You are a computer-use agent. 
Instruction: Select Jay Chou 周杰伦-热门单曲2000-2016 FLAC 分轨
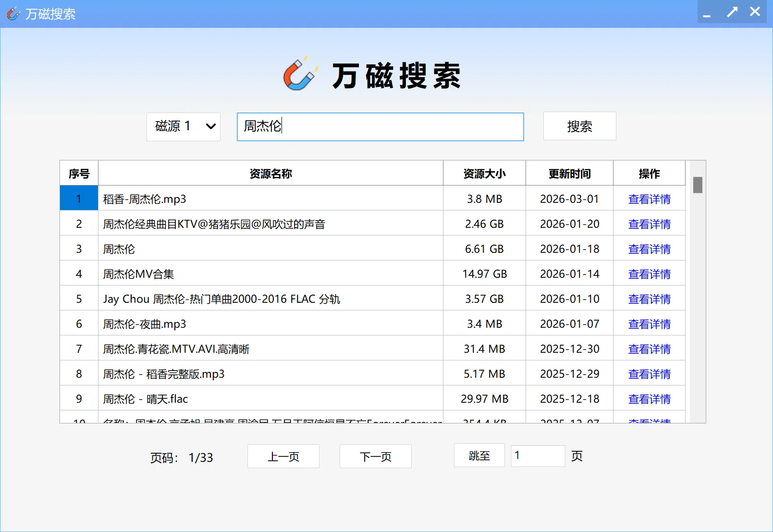coord(270,299)
